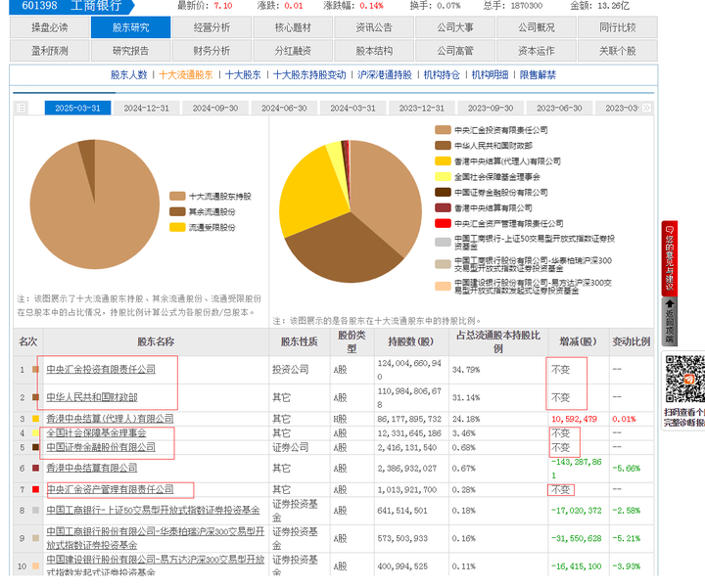
Task: Switch to 经营分析 tab
Action: pos(211,27)
